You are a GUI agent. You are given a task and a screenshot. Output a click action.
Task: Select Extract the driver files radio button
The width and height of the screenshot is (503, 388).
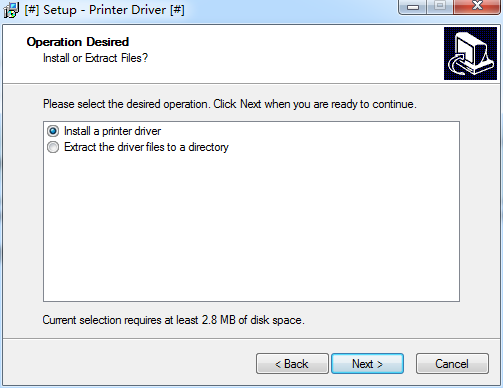coord(53,147)
